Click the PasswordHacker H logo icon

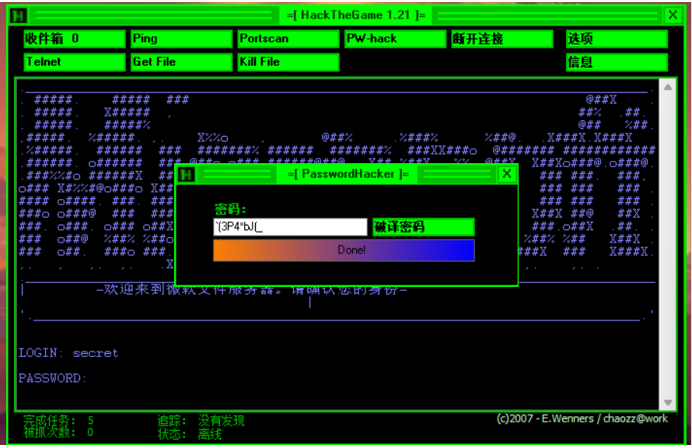186,175
